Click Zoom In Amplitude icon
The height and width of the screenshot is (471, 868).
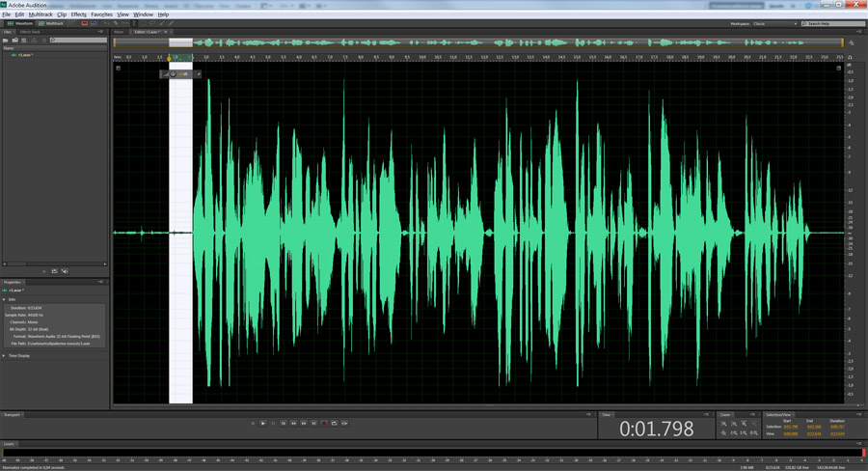click(724, 424)
